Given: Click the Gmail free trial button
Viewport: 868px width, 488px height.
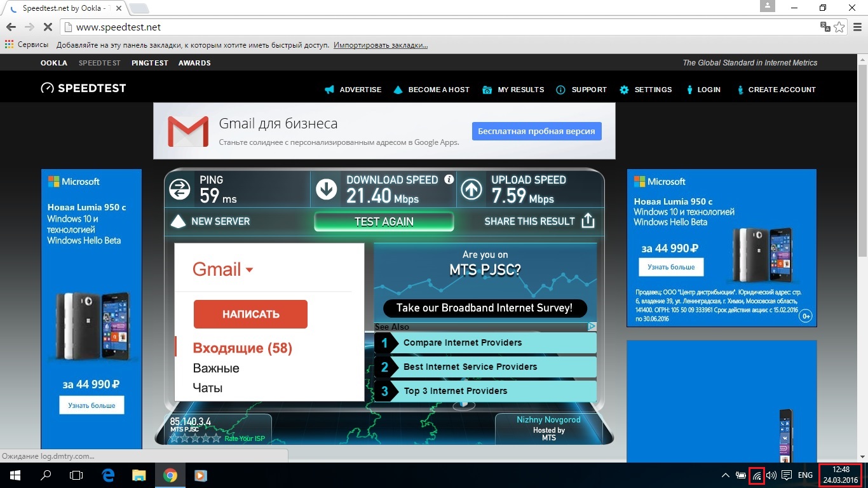Looking at the screenshot, I should (536, 131).
